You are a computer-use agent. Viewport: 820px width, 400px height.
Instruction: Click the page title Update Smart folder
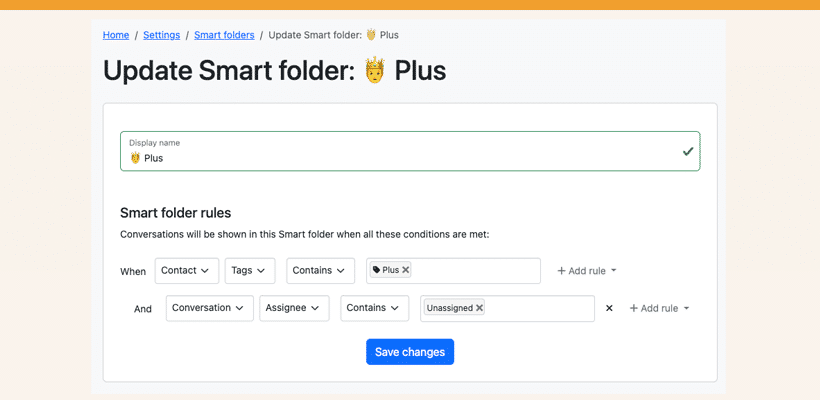click(x=275, y=71)
